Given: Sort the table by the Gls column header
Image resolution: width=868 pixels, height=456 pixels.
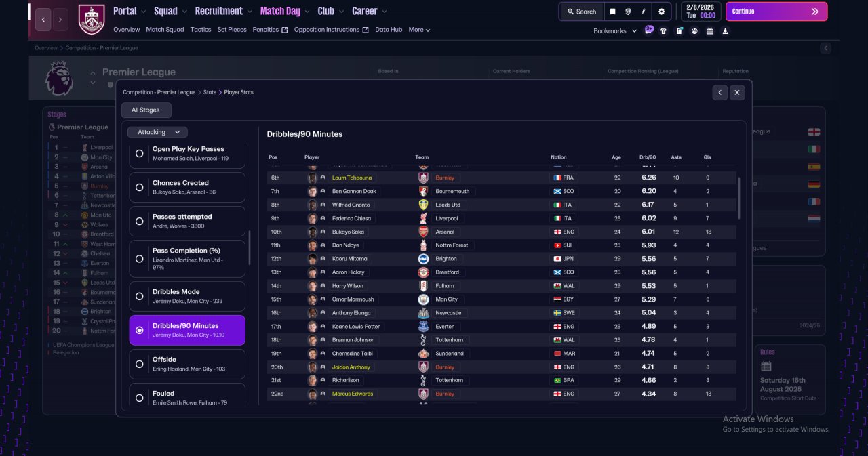Looking at the screenshot, I should pos(707,157).
